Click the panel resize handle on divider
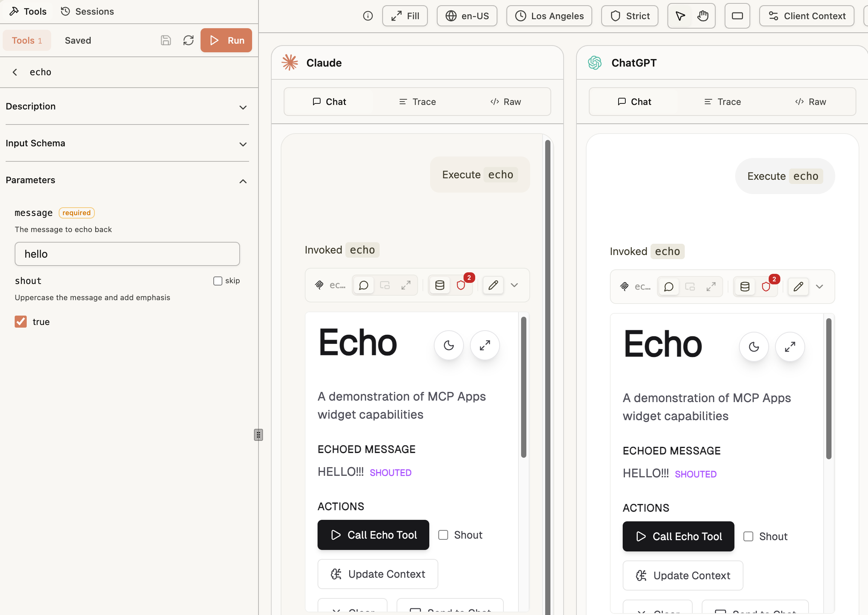Viewport: 868px width, 615px height. pyautogui.click(x=258, y=435)
